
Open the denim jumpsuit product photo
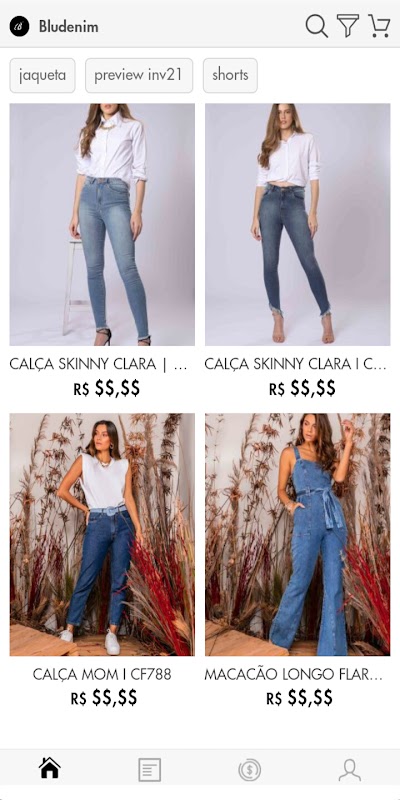click(x=297, y=534)
